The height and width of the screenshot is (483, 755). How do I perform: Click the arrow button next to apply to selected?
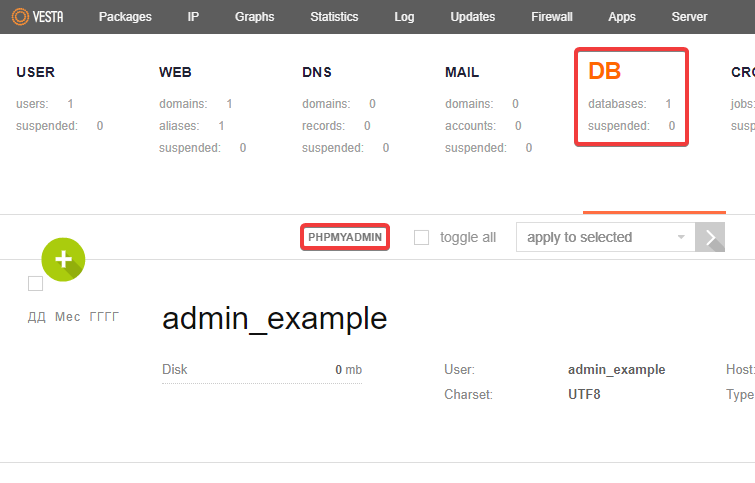coord(710,237)
